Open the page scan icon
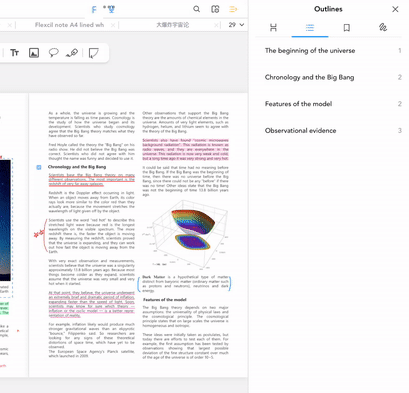 pos(215,9)
